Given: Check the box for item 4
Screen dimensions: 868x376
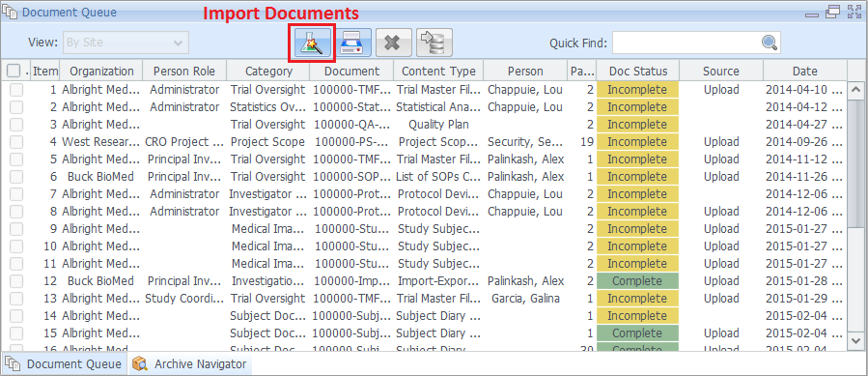Looking at the screenshot, I should click(16, 141).
